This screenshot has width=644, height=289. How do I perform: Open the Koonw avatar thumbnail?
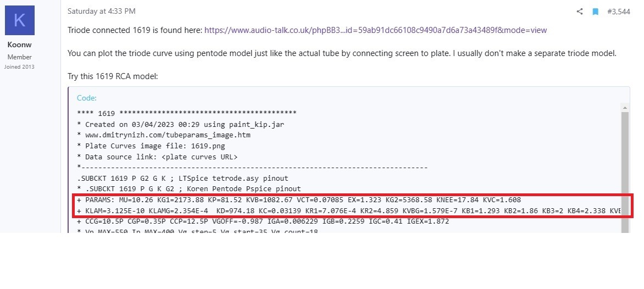click(x=20, y=20)
